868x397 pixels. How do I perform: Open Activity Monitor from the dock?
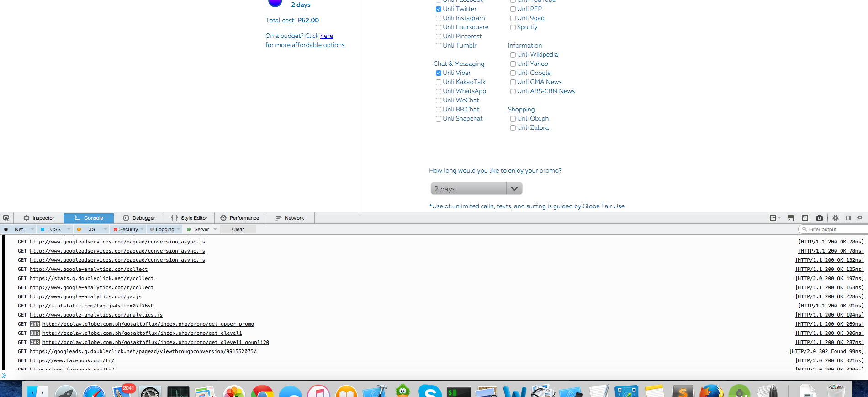178,392
